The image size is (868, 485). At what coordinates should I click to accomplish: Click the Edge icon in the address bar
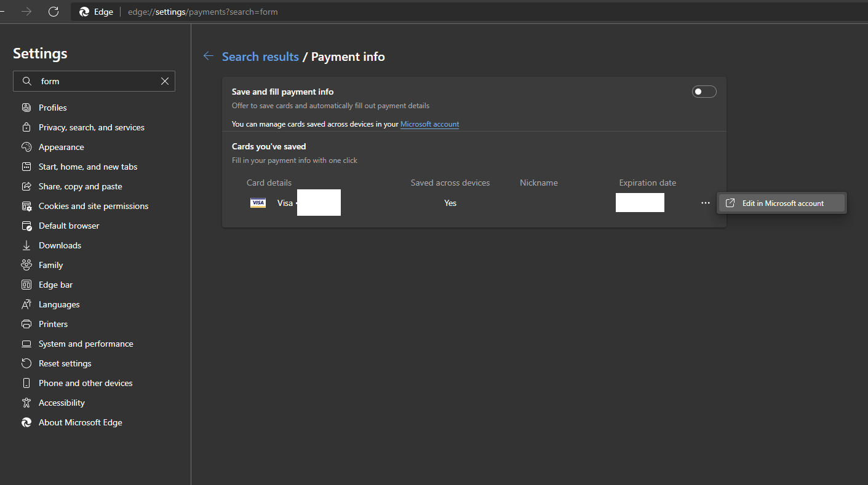point(83,11)
